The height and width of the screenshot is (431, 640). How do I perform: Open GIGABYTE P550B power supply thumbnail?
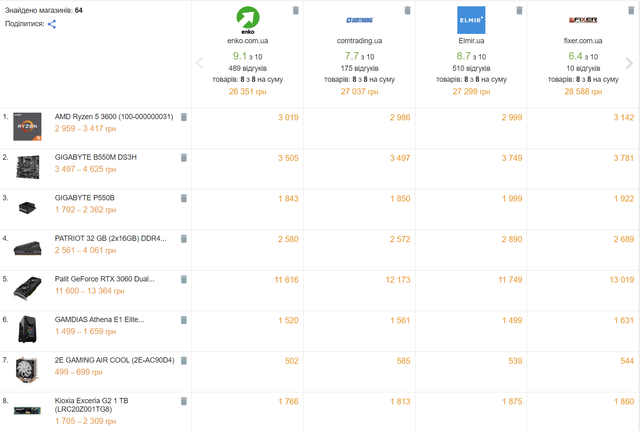[x=27, y=208]
